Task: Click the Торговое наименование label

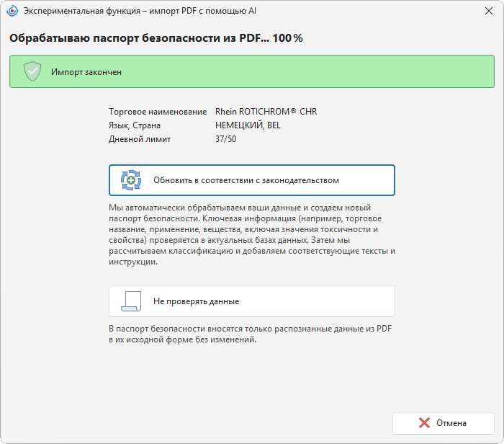Action: tap(158, 112)
